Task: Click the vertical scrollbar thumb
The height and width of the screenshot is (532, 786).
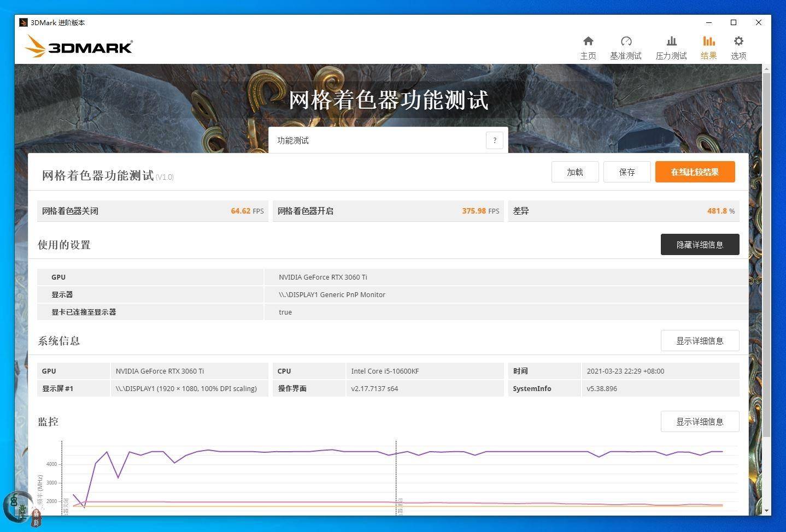Action: pyautogui.click(x=766, y=255)
